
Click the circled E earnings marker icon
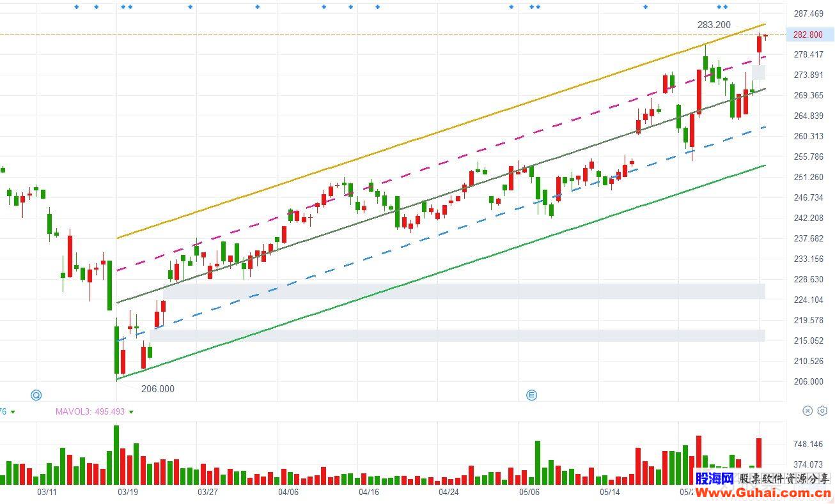[x=531, y=395]
